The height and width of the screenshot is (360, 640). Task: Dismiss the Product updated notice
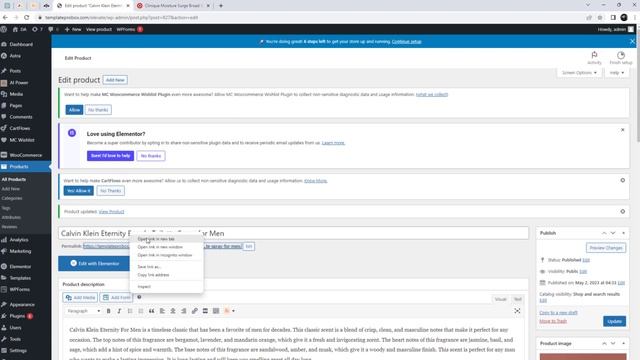point(622,211)
